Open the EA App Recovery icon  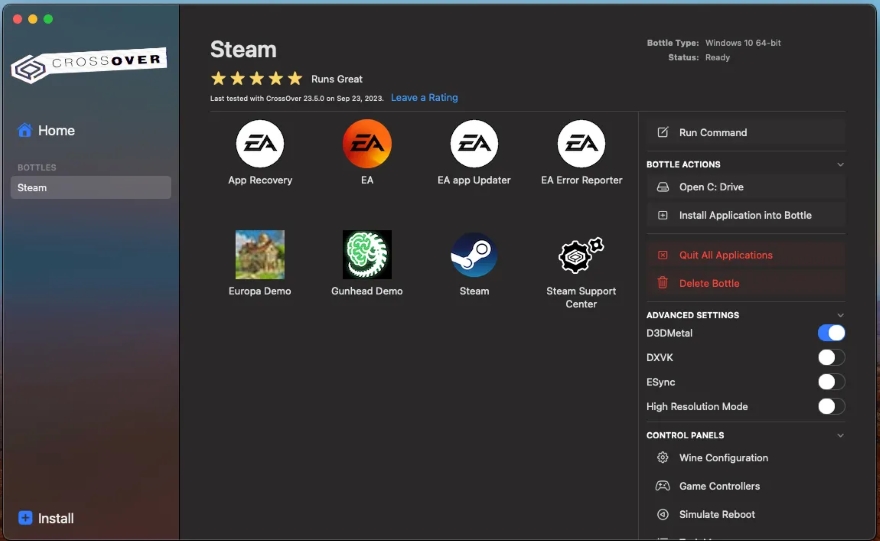260,145
